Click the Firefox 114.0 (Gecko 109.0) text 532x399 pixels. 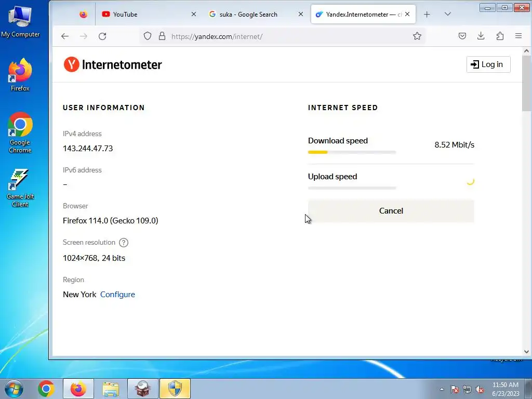(110, 221)
